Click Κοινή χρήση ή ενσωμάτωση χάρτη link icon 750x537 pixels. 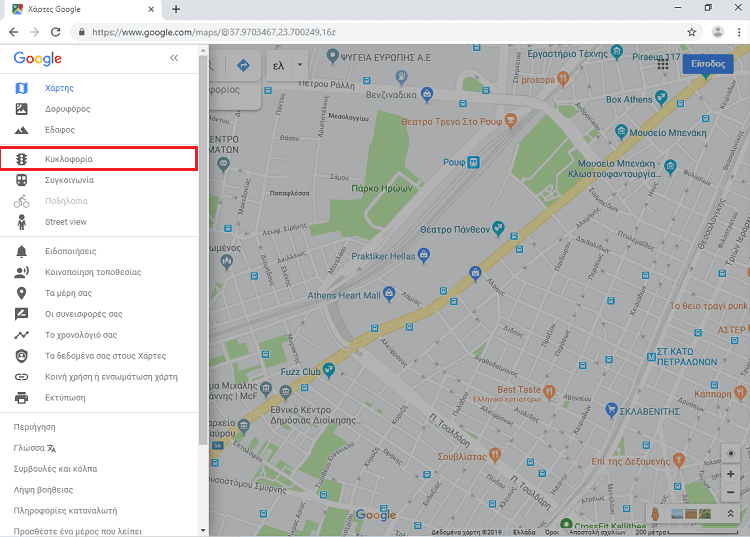(22, 377)
